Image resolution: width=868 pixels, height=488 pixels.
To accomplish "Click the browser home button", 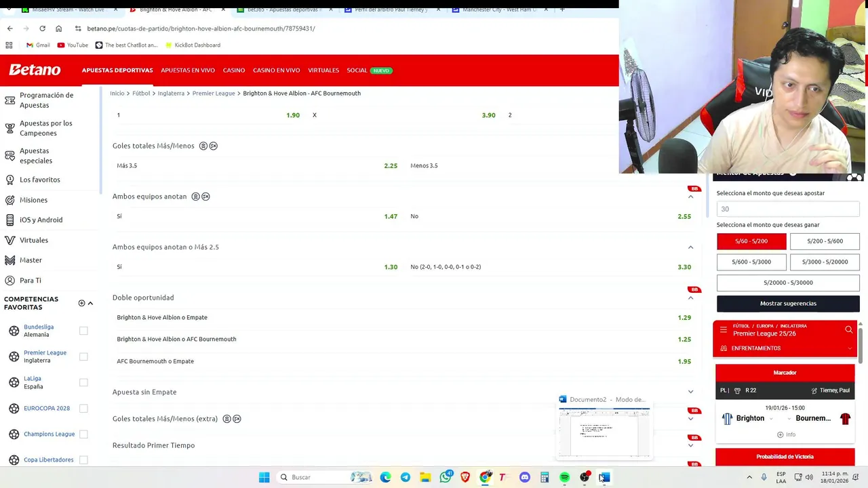I will coord(58,28).
